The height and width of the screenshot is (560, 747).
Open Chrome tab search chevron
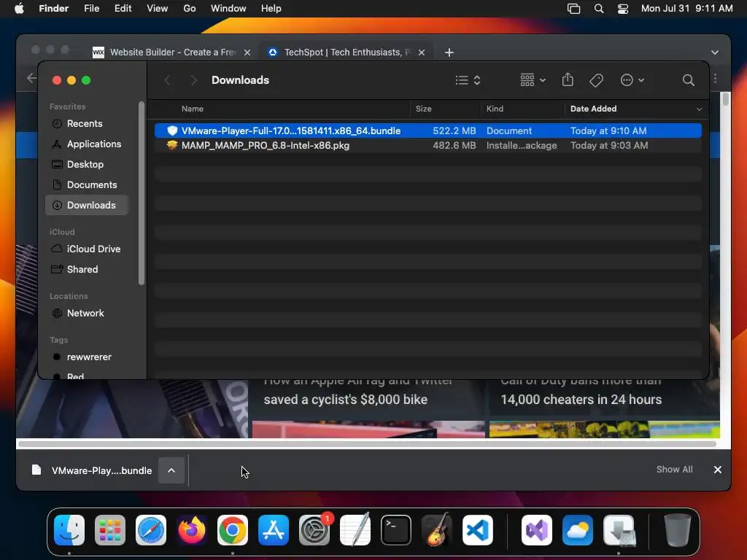coord(715,52)
